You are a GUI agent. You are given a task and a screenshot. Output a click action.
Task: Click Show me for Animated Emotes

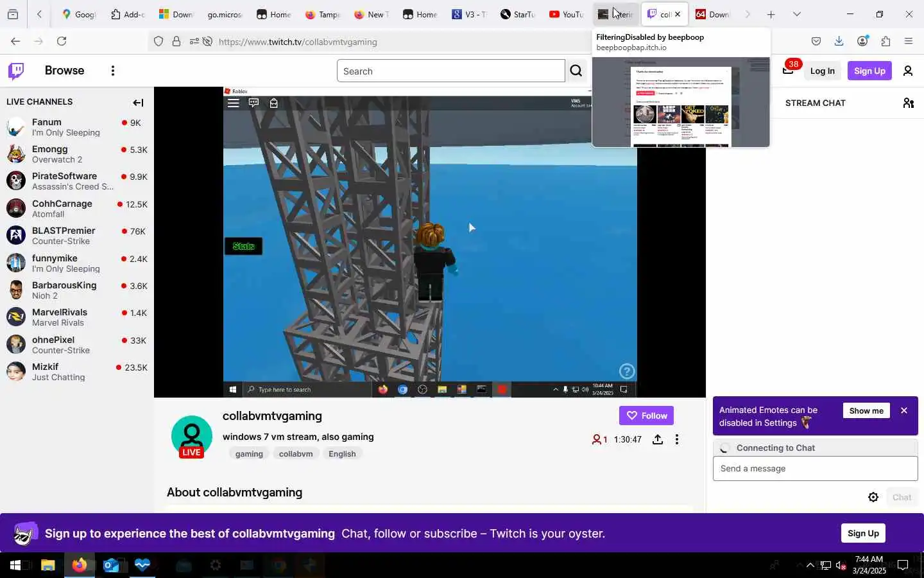(866, 411)
